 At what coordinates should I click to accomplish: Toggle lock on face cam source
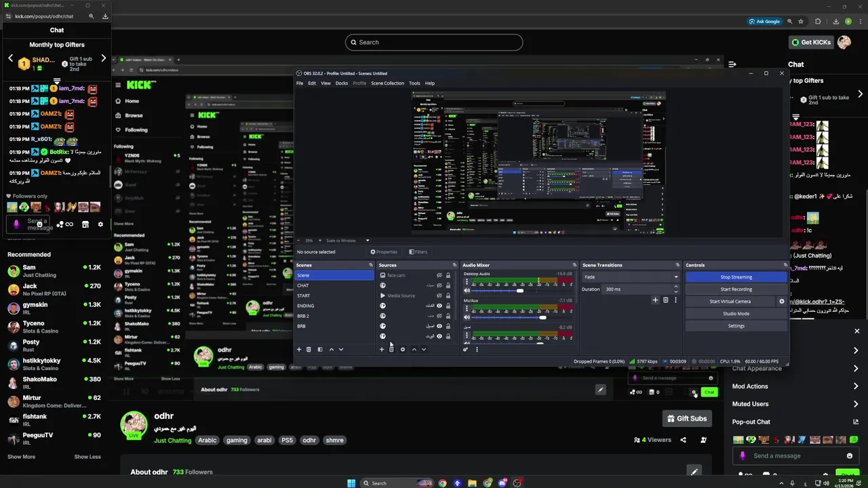(448, 275)
